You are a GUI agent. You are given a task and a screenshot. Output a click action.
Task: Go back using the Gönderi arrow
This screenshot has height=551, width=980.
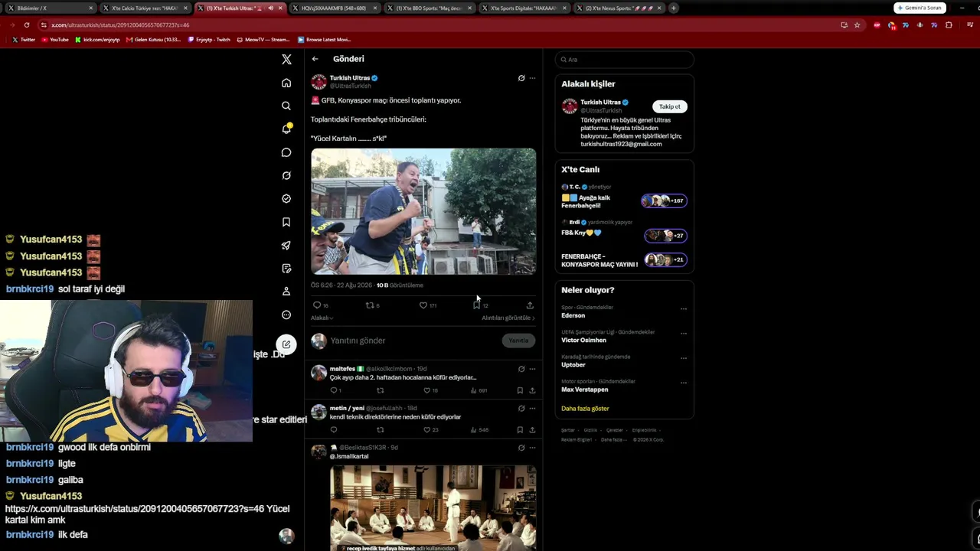click(315, 59)
